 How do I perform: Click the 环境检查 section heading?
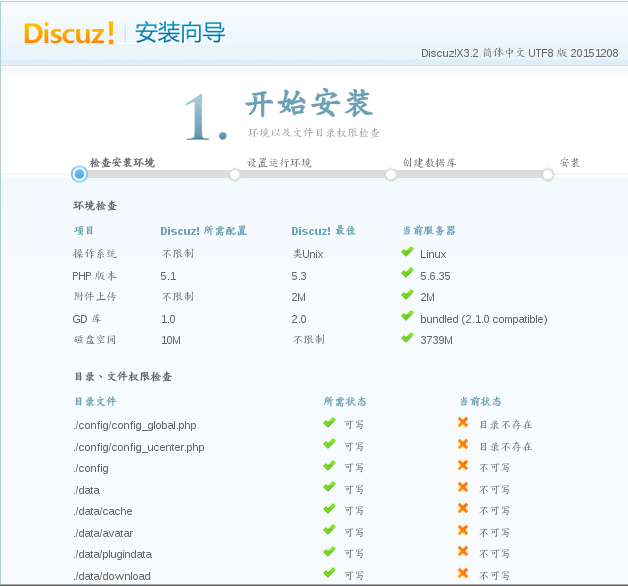(x=95, y=206)
